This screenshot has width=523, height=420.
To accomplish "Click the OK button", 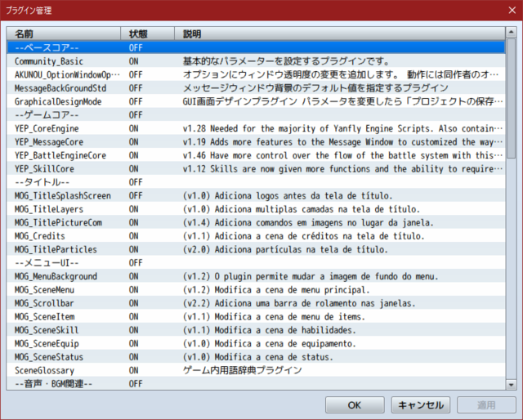I will (x=355, y=405).
